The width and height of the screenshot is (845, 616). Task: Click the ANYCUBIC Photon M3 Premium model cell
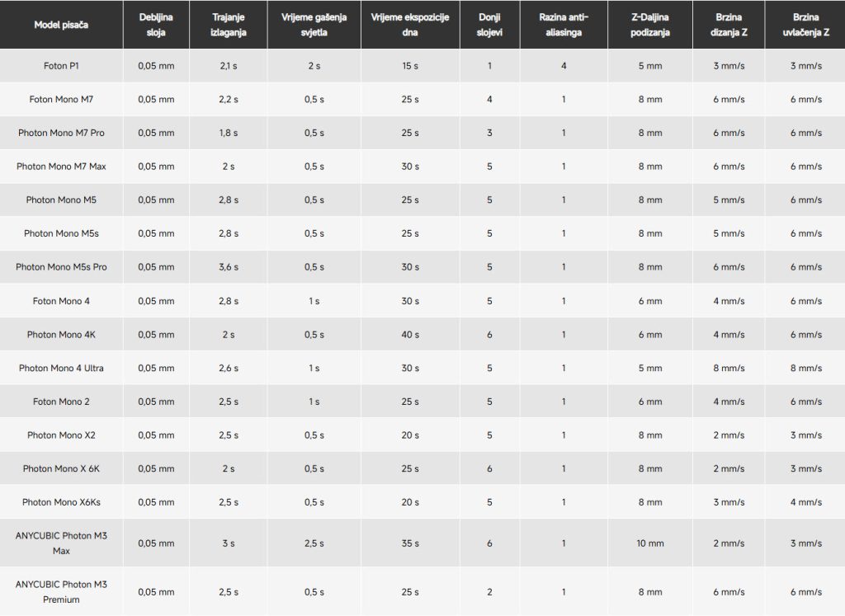click(61, 591)
